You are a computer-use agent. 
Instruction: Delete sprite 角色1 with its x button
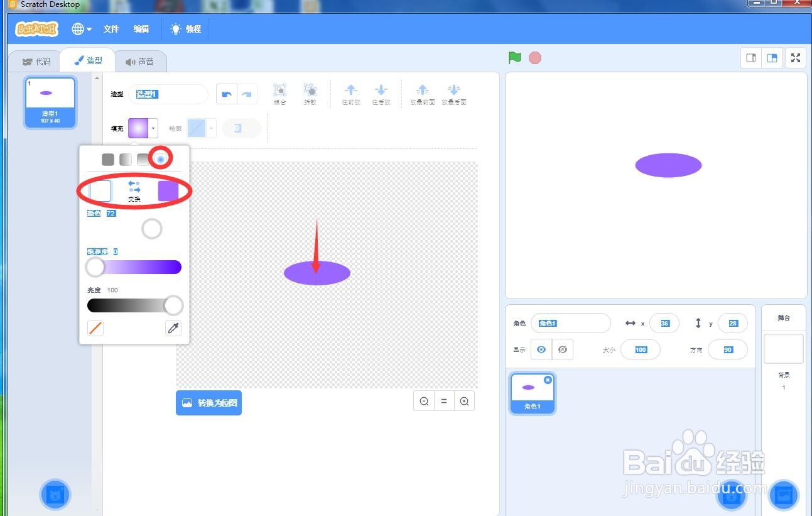[x=548, y=380]
